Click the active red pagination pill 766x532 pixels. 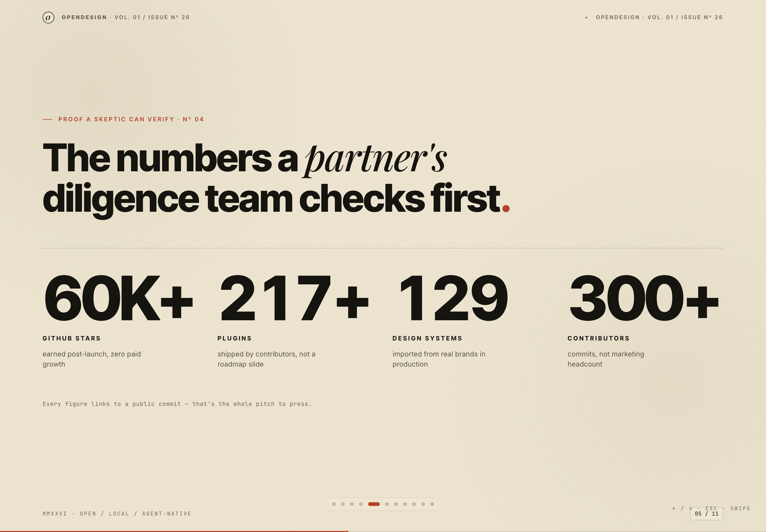[x=374, y=504]
